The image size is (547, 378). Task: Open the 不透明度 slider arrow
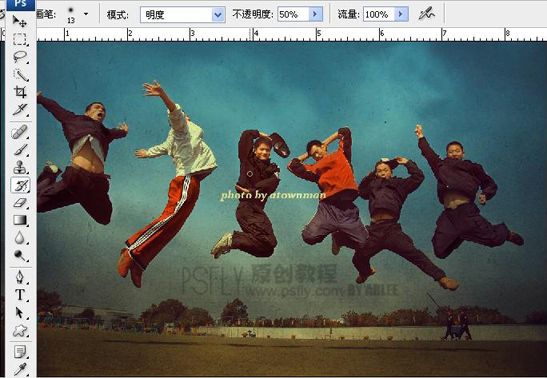click(x=315, y=14)
